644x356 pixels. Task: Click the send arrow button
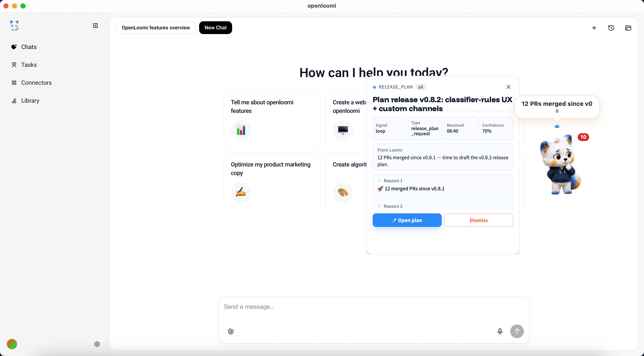tap(517, 332)
